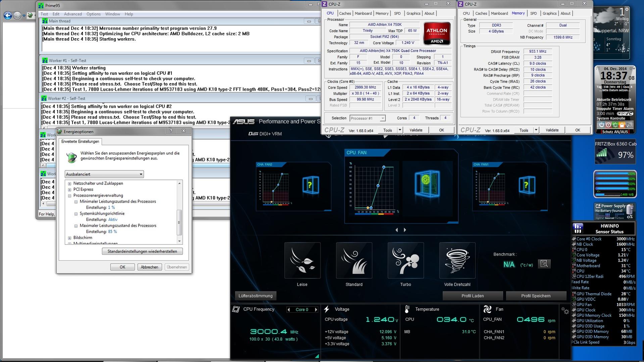Click the red shutdown icon in System Kontrolle
Viewport: 644px width, 362px height.
click(x=608, y=125)
